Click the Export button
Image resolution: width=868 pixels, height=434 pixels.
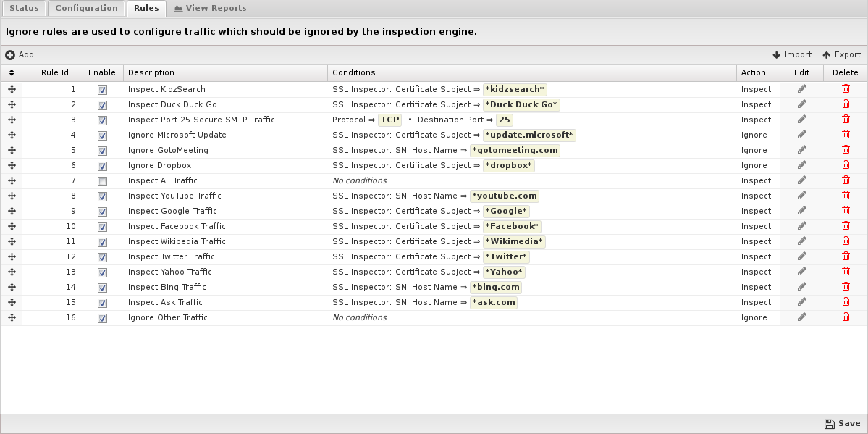841,55
